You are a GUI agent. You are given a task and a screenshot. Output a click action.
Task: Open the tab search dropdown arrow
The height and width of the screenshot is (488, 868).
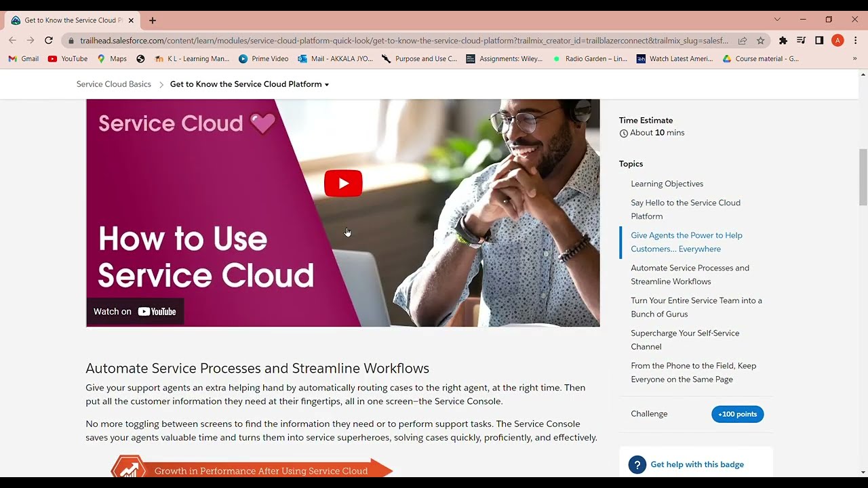pos(777,20)
